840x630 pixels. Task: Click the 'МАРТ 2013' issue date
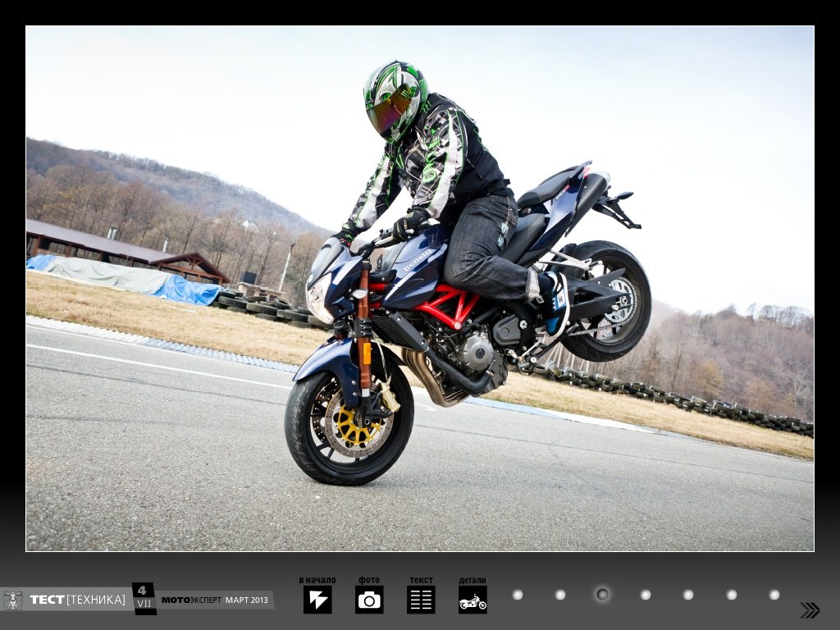(247, 600)
